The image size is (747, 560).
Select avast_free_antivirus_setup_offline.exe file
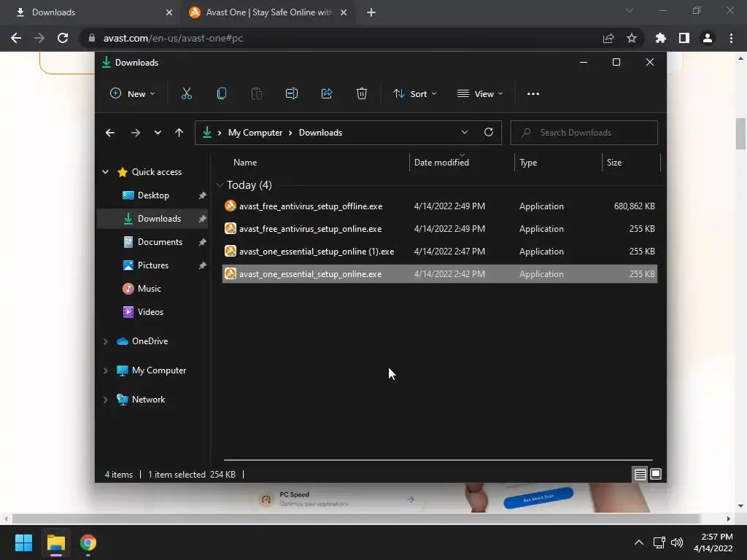(x=440, y=206)
